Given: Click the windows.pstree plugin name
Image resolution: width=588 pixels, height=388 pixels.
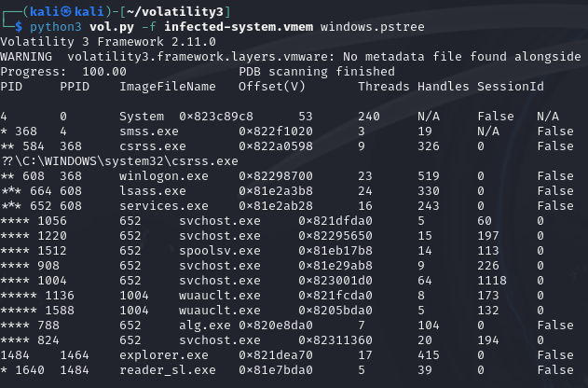Looking at the screenshot, I should click(373, 27).
